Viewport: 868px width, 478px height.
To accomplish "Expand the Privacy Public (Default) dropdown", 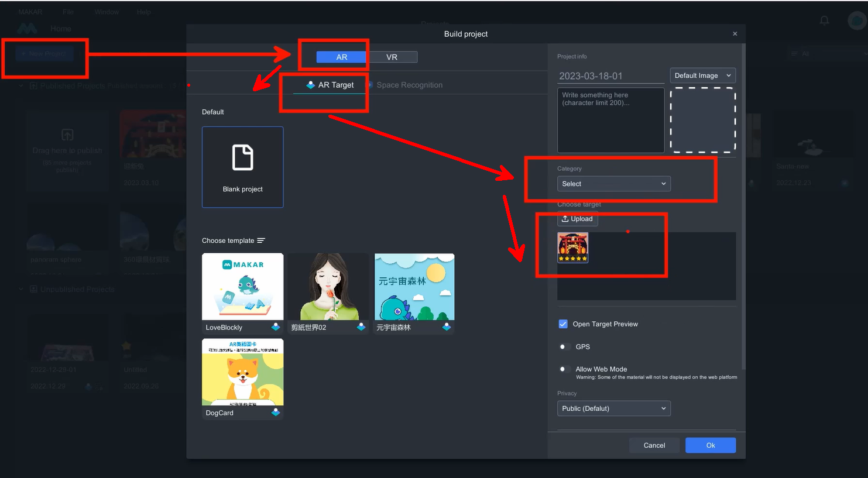I will coord(613,408).
